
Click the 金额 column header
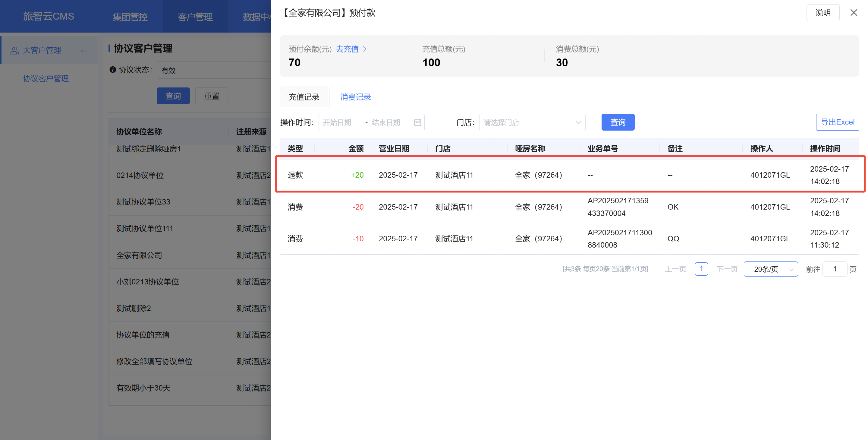pyautogui.click(x=356, y=148)
